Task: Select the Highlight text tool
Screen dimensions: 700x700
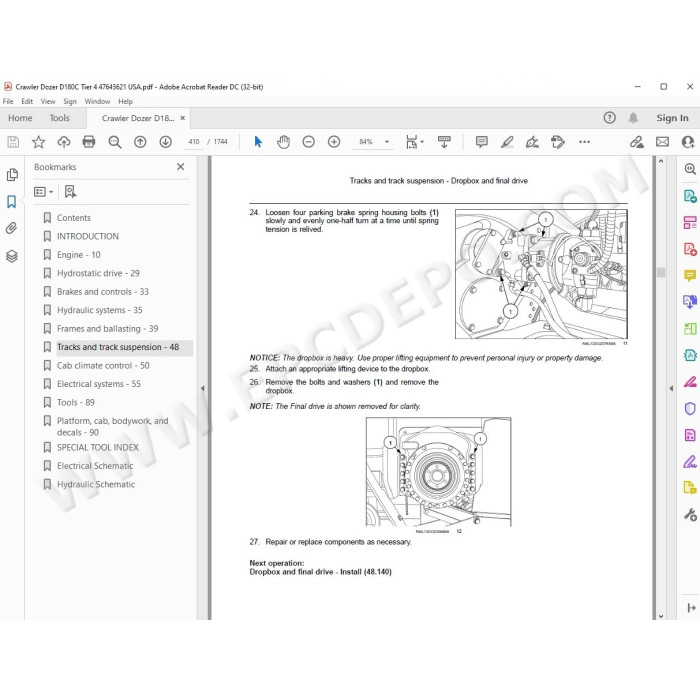Action: pyautogui.click(x=507, y=142)
